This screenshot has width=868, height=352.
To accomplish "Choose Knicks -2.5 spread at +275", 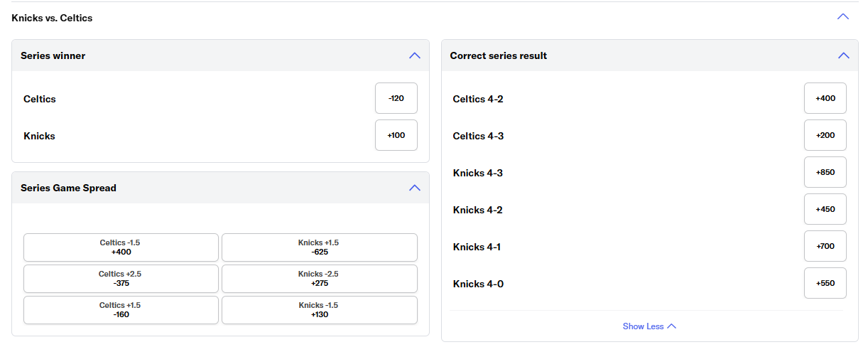I will point(320,279).
